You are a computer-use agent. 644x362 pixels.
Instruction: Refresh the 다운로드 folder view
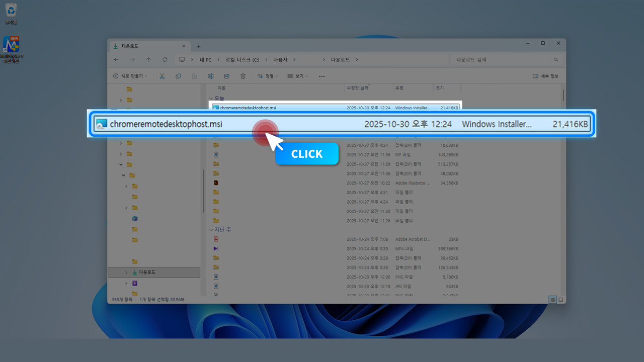165,60
